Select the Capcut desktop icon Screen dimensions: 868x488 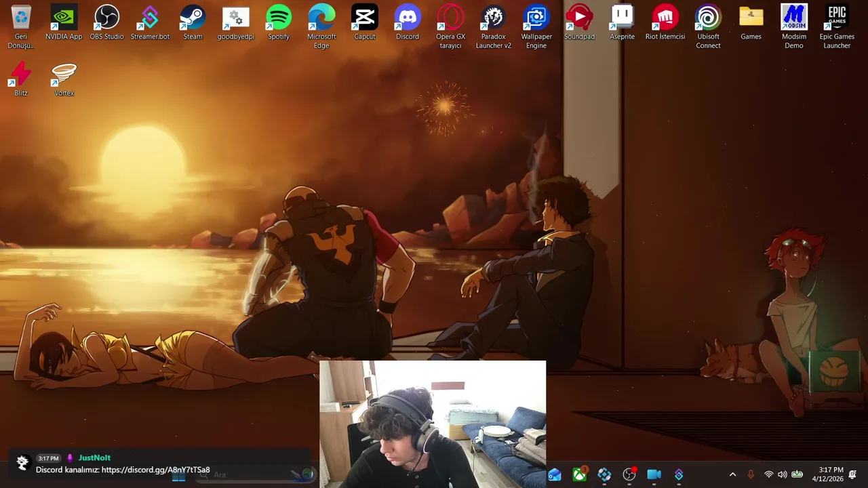(364, 23)
